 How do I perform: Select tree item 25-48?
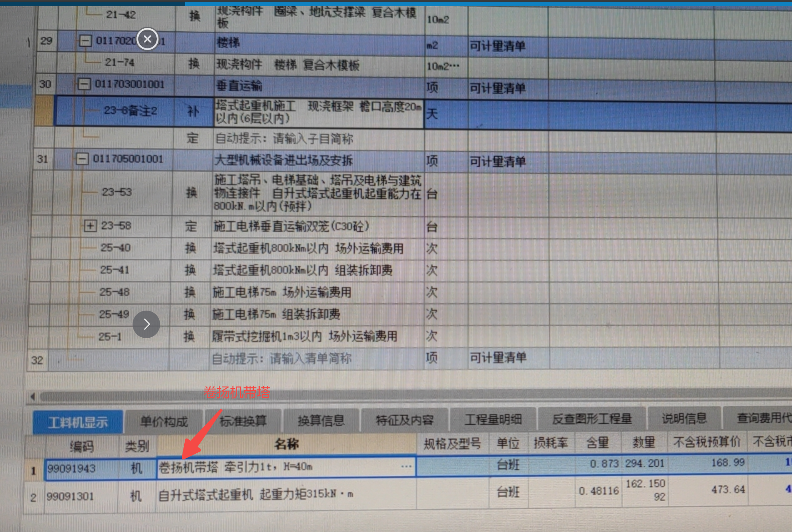tap(115, 292)
